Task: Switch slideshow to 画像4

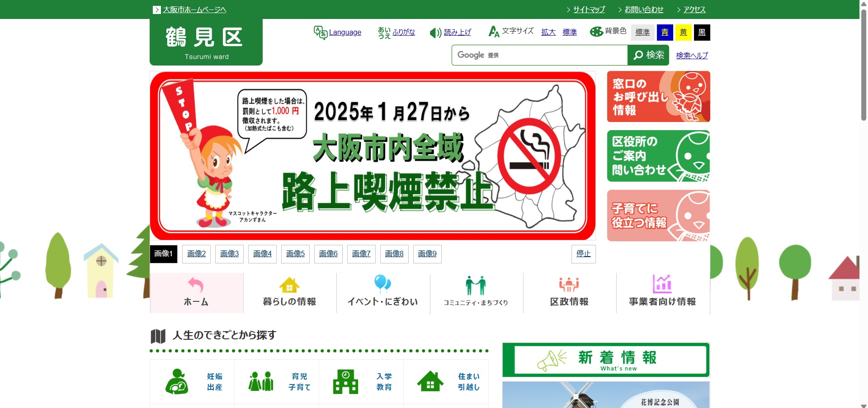Action: click(263, 254)
